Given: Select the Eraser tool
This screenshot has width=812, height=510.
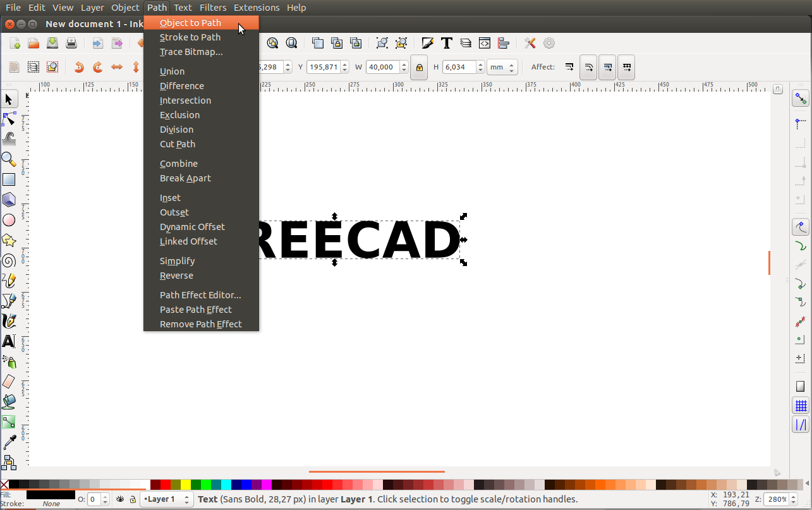Looking at the screenshot, I should click(9, 381).
